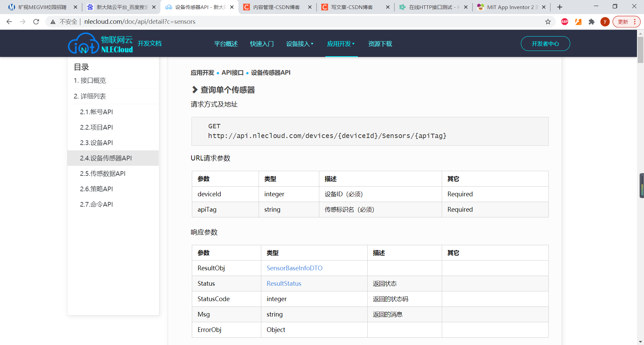Click the browser forward arrow
This screenshot has height=345, width=644.
click(22, 22)
